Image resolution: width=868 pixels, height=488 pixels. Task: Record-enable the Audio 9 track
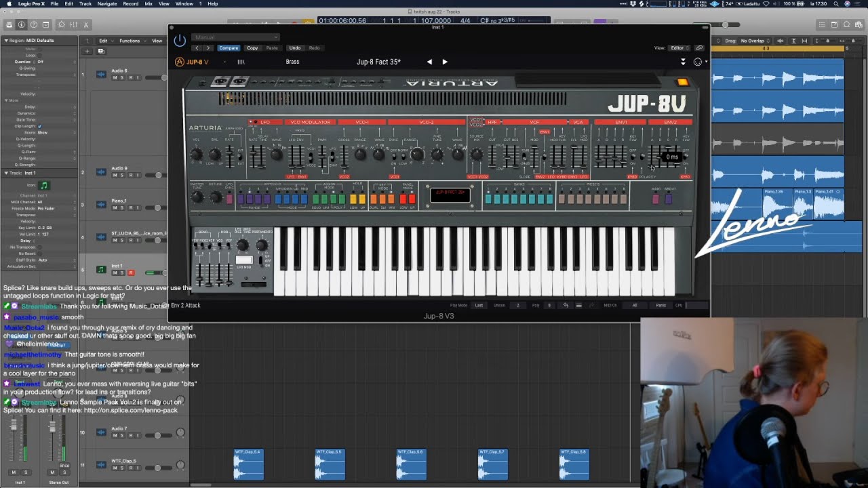130,175
